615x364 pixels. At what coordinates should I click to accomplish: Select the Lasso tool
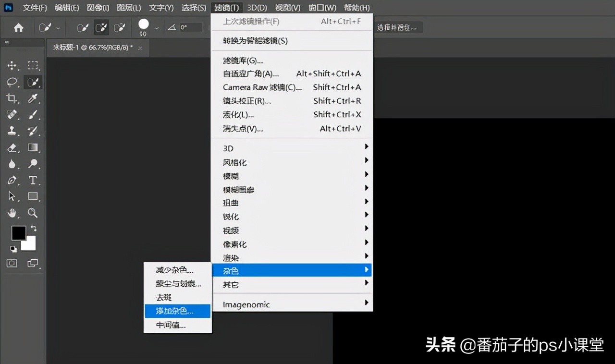pos(12,82)
